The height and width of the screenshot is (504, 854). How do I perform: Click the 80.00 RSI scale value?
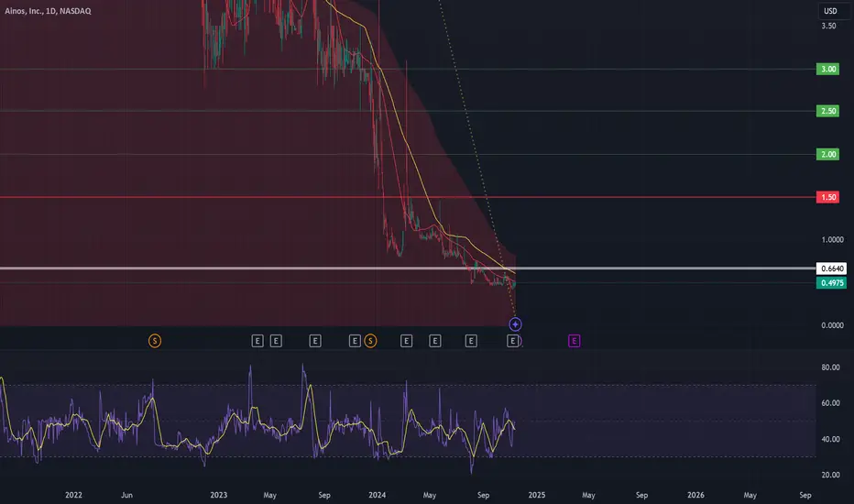click(830, 367)
